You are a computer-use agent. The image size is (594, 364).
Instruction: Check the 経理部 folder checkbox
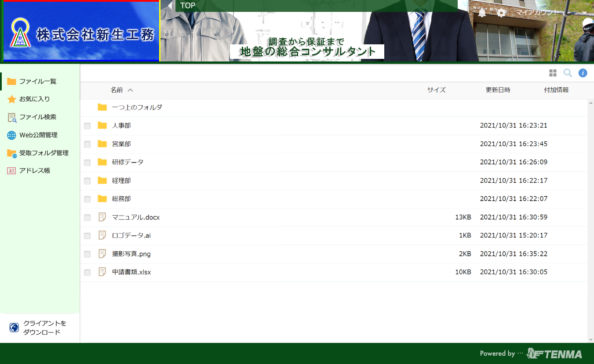tap(87, 181)
